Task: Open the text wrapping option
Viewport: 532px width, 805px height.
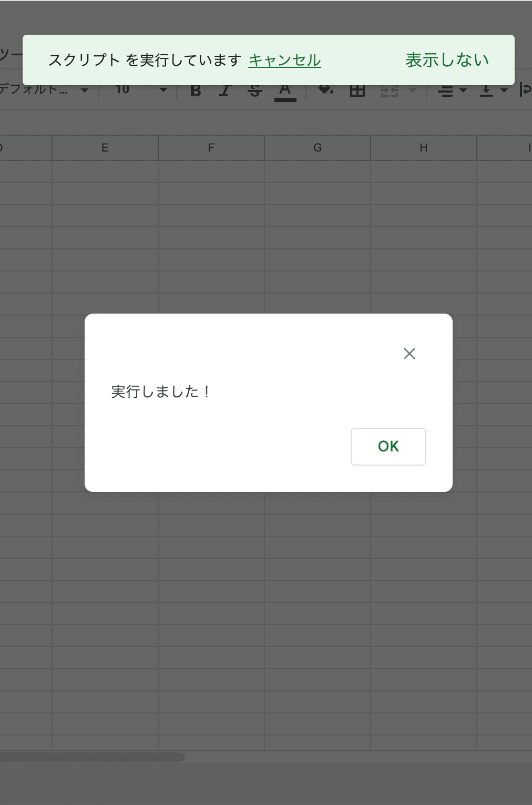Action: [525, 91]
